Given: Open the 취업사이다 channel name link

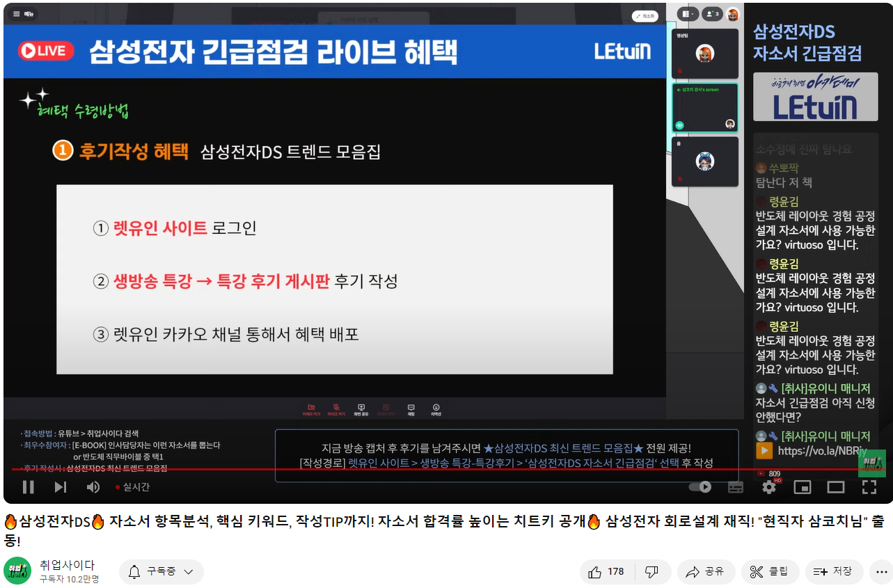Looking at the screenshot, I should pyautogui.click(x=67, y=565).
